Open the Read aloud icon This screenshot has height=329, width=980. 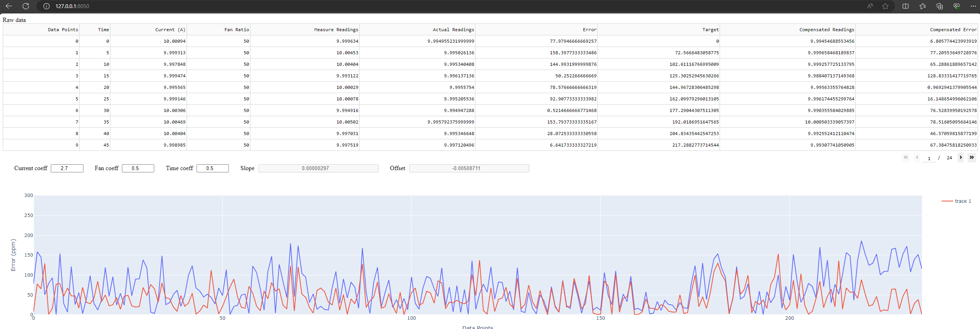[870, 6]
